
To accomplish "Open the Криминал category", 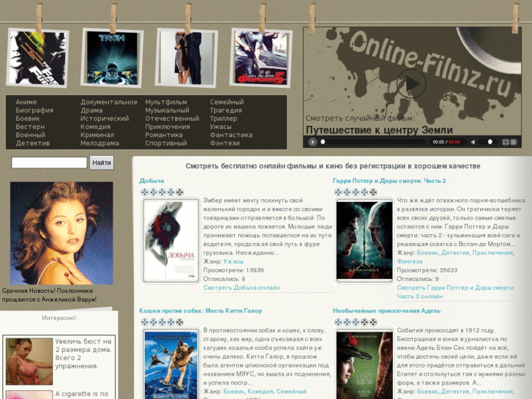I will [x=97, y=135].
